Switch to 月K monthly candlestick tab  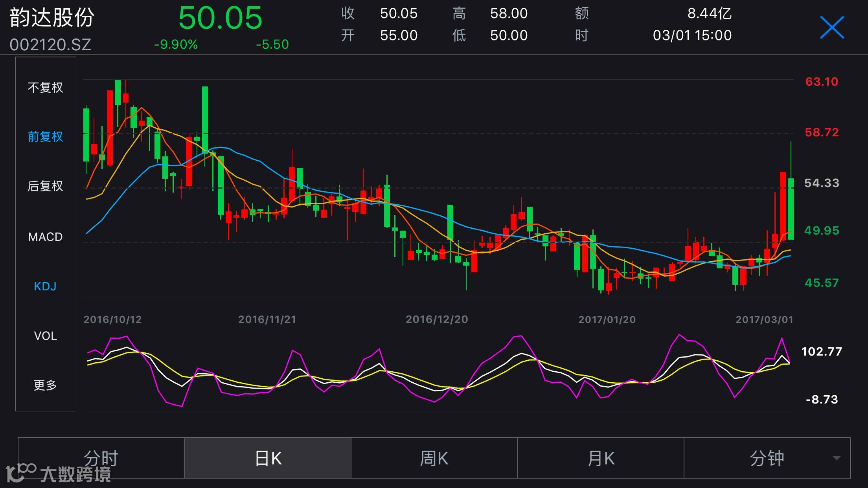point(601,458)
